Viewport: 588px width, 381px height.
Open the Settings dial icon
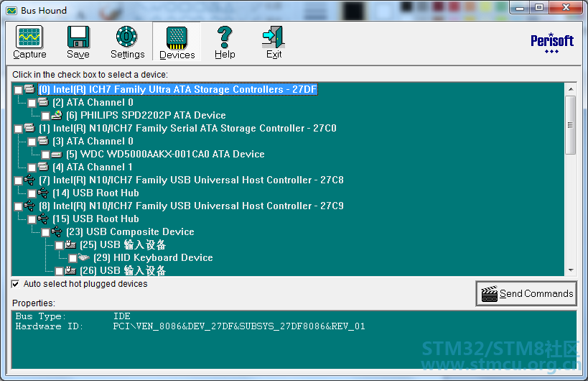point(127,37)
